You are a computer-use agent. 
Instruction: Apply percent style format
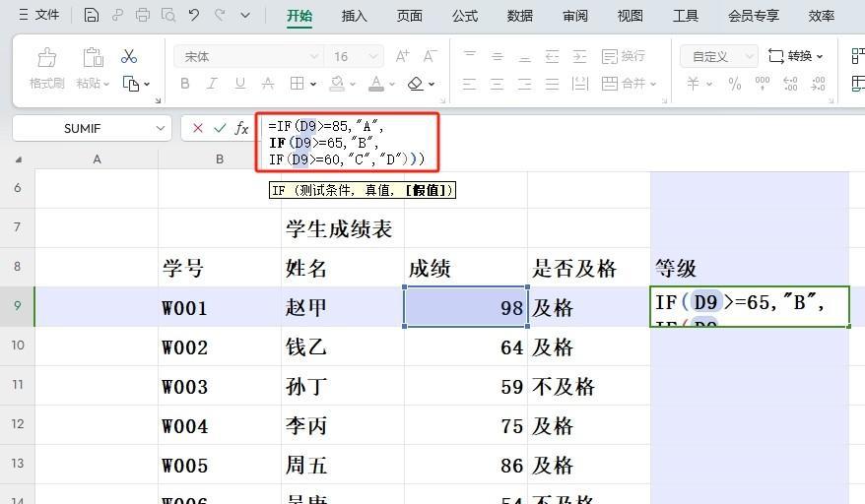pos(734,84)
